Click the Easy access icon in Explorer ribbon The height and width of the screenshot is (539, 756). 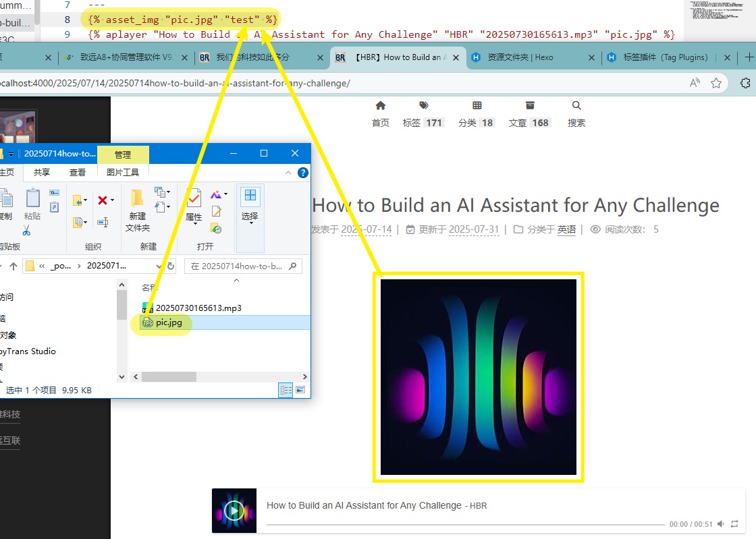[x=161, y=207]
